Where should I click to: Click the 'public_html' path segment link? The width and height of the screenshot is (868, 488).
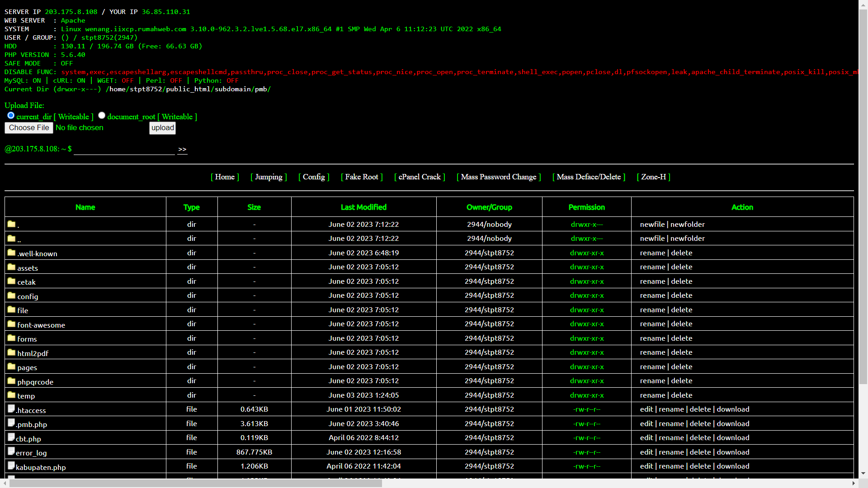(x=188, y=89)
